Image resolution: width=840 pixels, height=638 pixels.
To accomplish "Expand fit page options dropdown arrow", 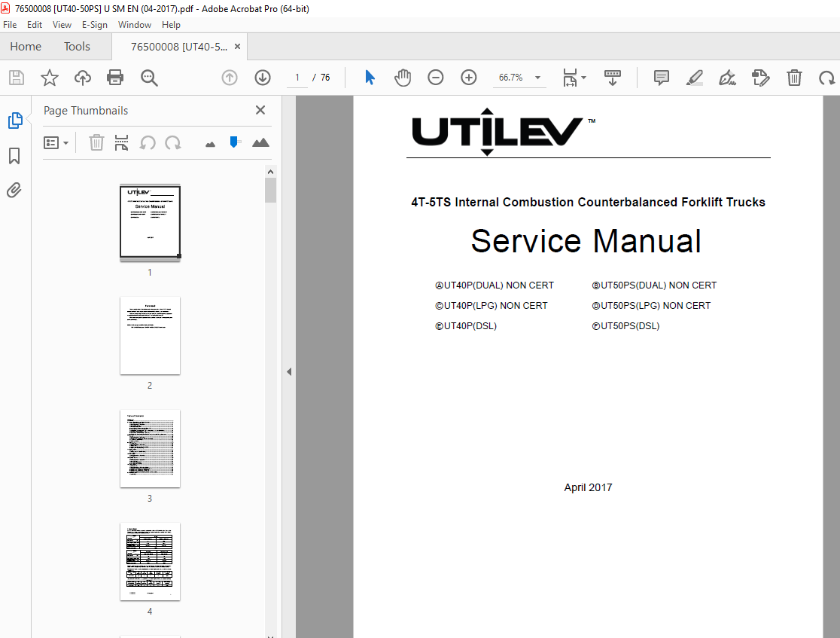I will 584,78.
